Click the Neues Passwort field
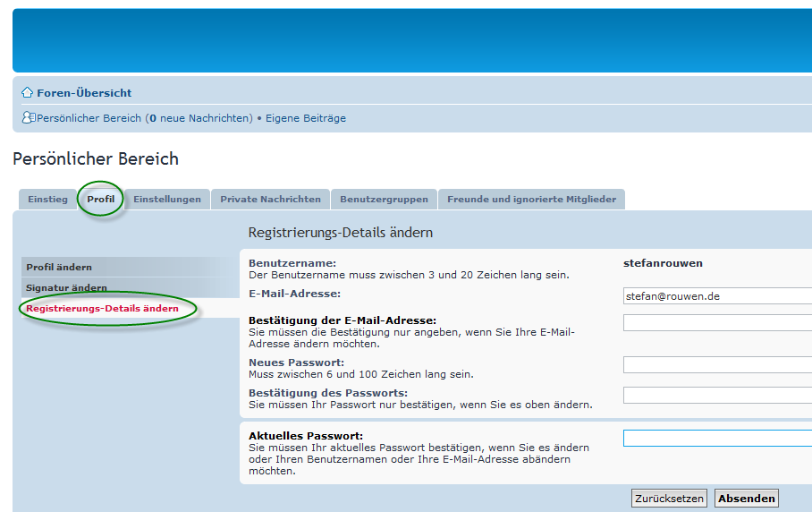Image resolution: width=812 pixels, height=512 pixels. tap(717, 364)
